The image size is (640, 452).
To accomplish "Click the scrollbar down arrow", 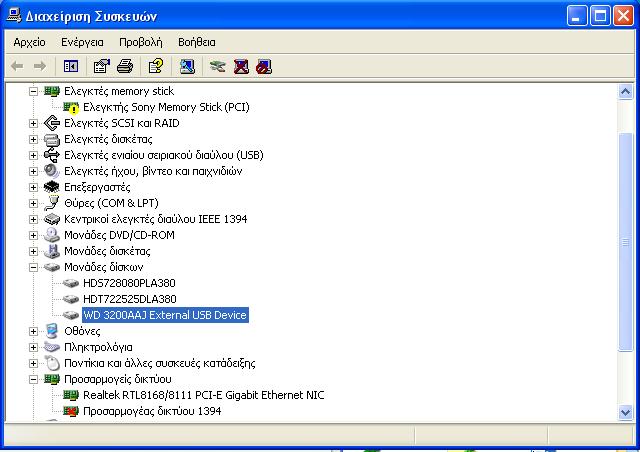I will coord(625,412).
